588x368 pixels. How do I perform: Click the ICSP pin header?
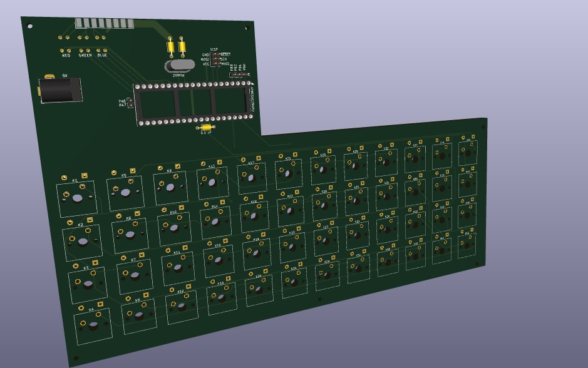[215, 59]
